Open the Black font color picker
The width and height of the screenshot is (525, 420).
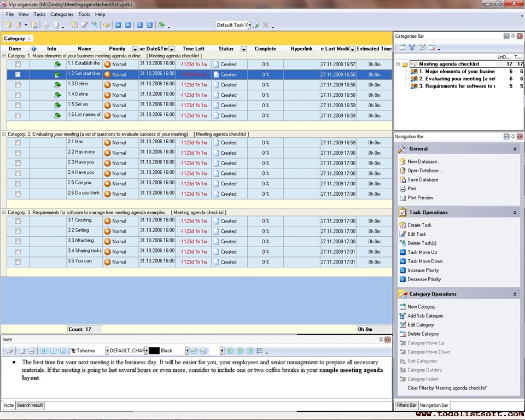(186, 351)
